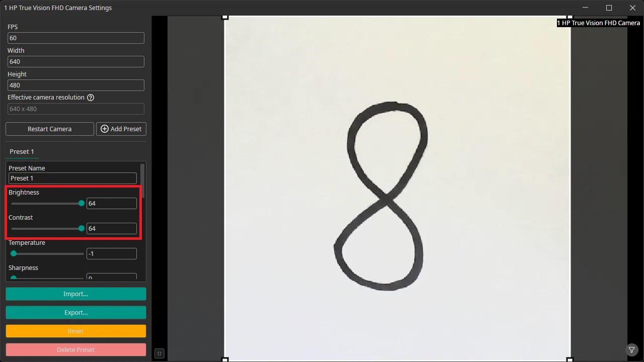The image size is (644, 362).
Task: Switch to the Preset 1 tab
Action: [x=22, y=152]
